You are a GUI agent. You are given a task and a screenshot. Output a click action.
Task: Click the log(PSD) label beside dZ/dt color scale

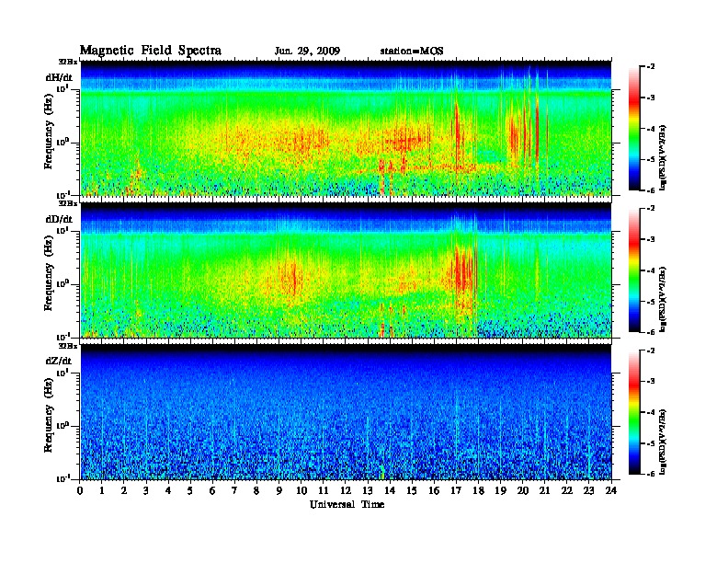(x=663, y=442)
